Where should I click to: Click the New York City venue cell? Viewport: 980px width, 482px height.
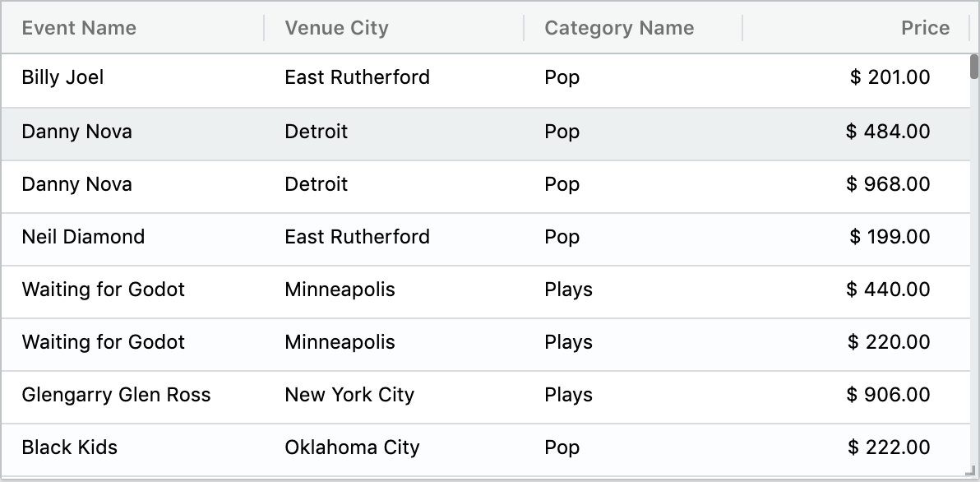tap(349, 395)
